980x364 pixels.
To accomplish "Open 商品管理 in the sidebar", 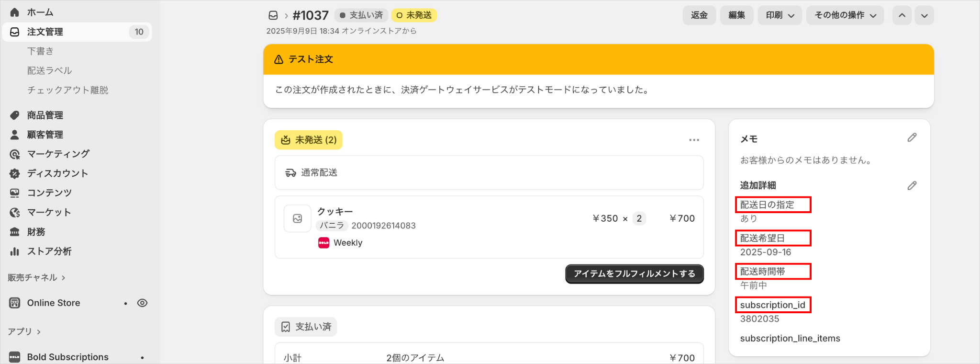I will click(45, 115).
